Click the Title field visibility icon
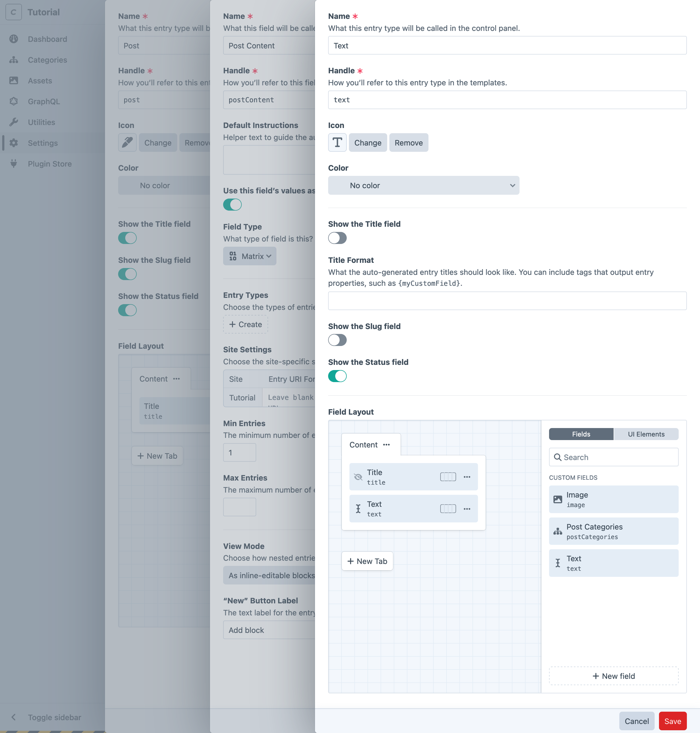 tap(358, 476)
